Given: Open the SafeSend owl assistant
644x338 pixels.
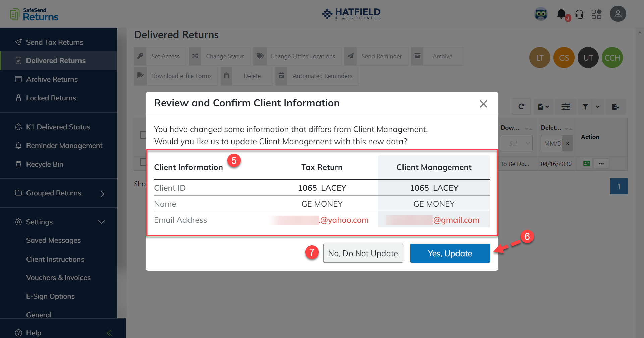Looking at the screenshot, I should [x=541, y=14].
